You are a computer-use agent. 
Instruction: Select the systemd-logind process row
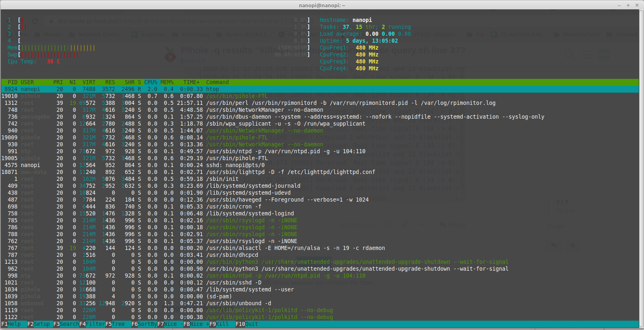320,213
